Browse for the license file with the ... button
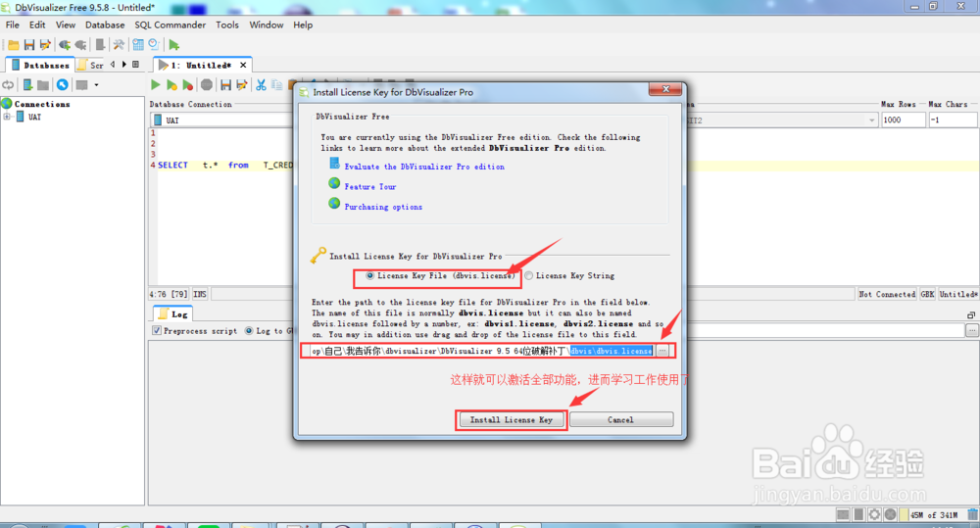The image size is (980, 528). pos(662,351)
